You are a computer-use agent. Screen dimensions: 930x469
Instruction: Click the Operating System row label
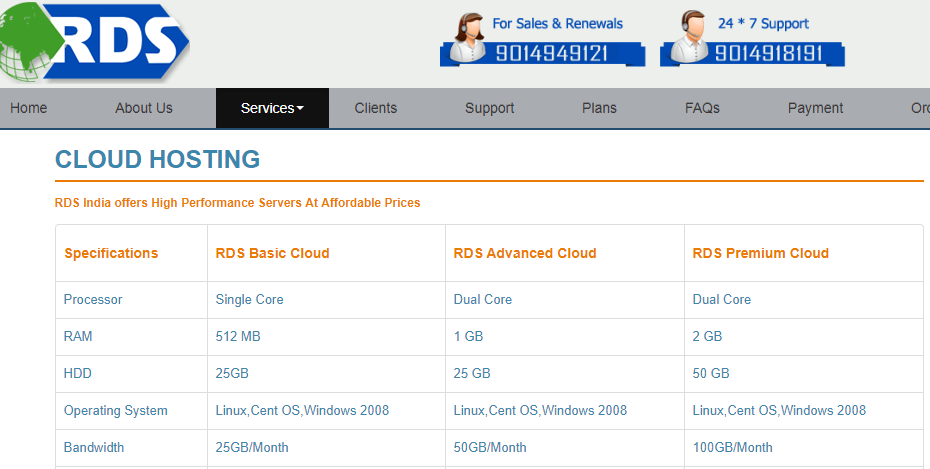pos(116,410)
